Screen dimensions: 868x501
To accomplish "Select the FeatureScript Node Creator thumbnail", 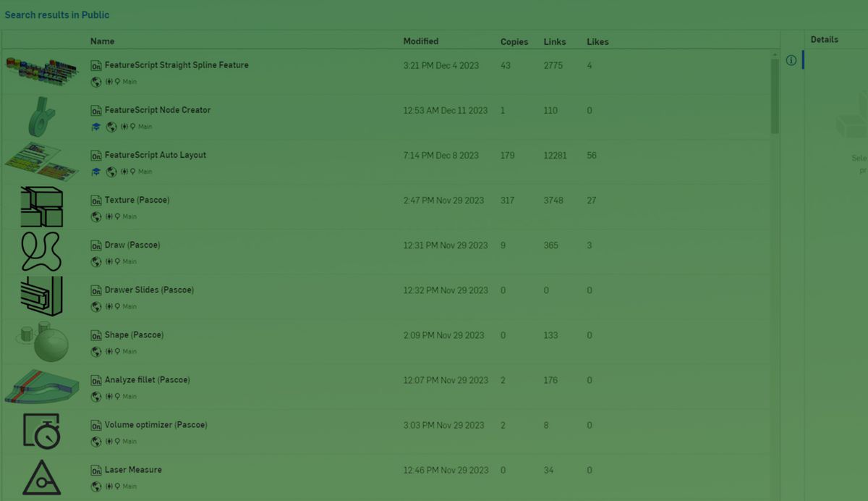I will click(42, 117).
